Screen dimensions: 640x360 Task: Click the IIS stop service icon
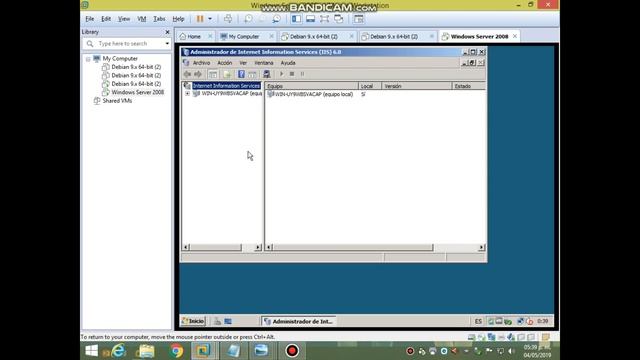[292, 74]
